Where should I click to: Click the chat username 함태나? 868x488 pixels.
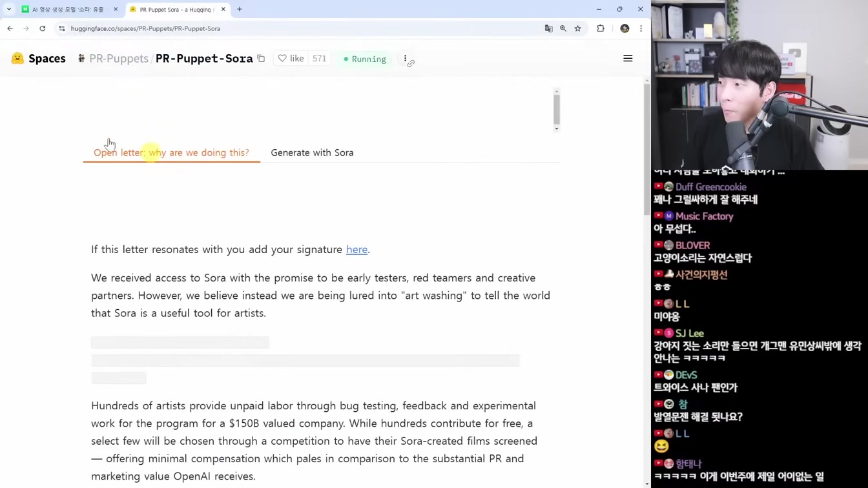(688, 463)
